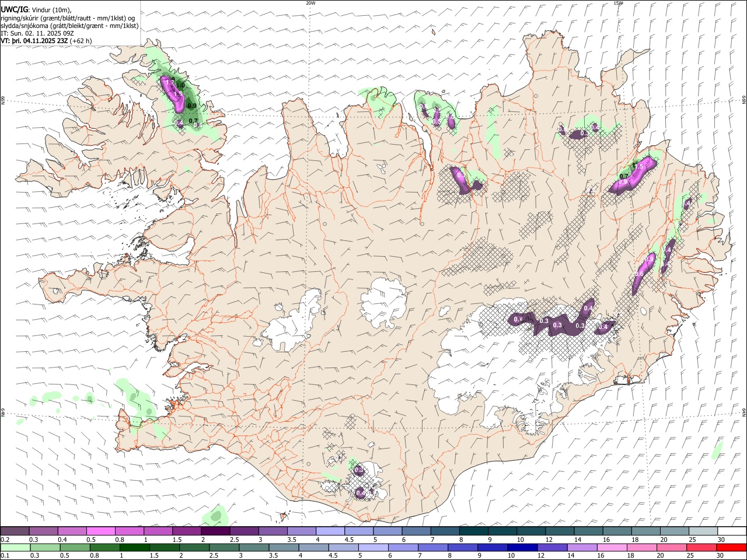
Task: Click the upper scale swatch starting at 0.8
Action: pyautogui.click(x=130, y=531)
